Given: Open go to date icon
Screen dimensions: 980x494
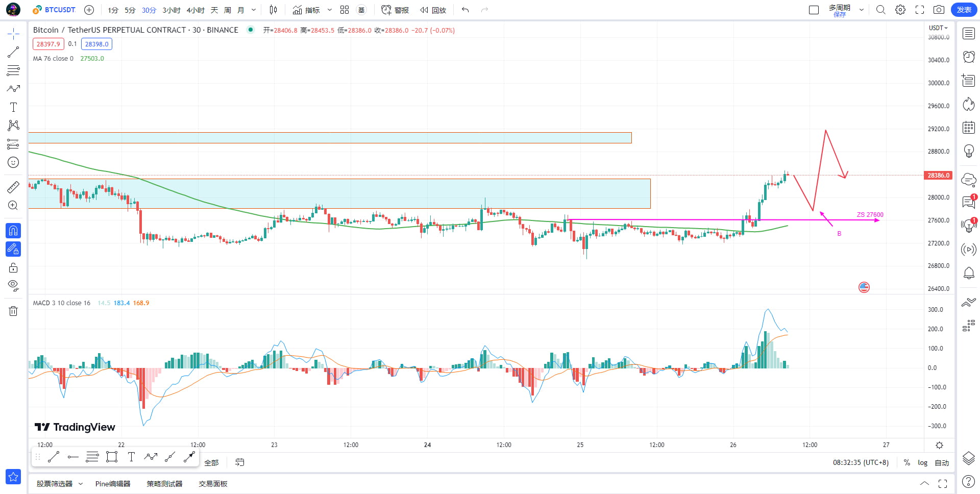Looking at the screenshot, I should pyautogui.click(x=239, y=462).
